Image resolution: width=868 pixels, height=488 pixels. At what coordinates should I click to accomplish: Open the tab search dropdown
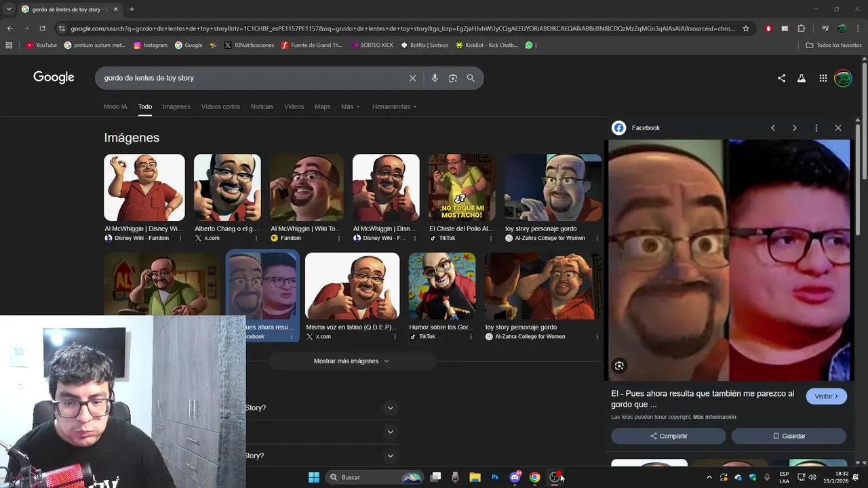click(9, 9)
